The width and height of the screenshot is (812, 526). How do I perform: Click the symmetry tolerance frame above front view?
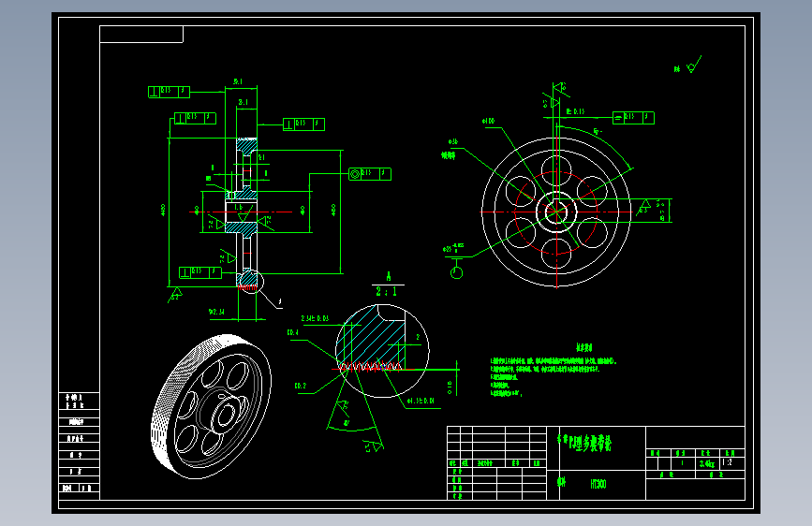[633, 118]
